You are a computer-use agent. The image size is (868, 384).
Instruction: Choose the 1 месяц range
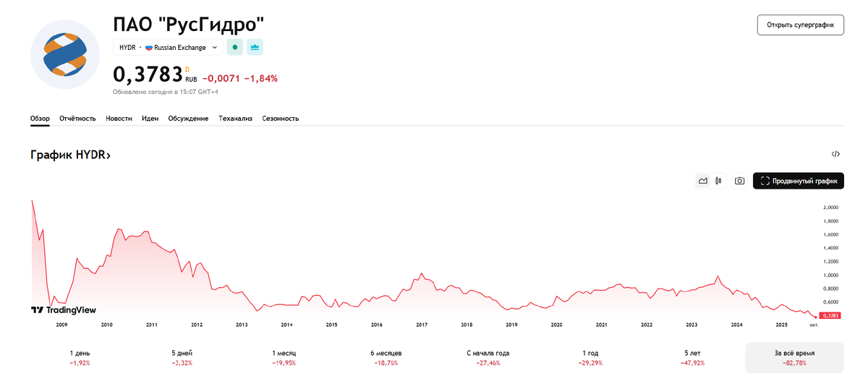[x=284, y=357]
